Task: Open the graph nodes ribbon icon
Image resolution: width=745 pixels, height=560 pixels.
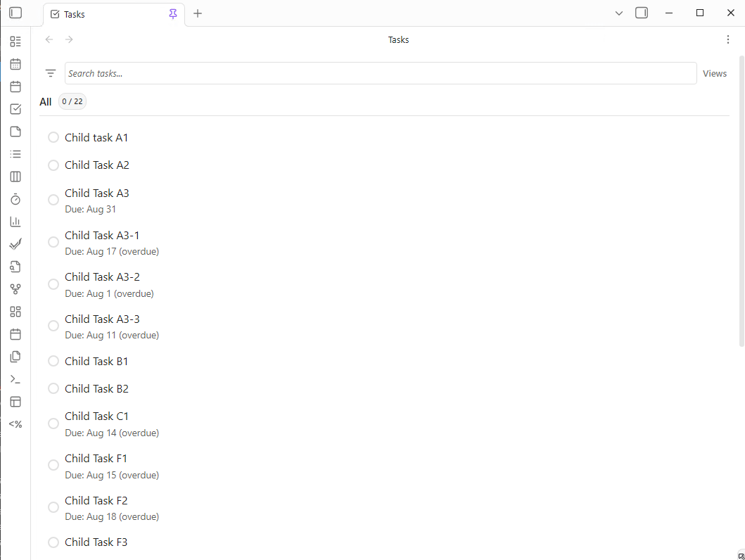Action: 15,289
